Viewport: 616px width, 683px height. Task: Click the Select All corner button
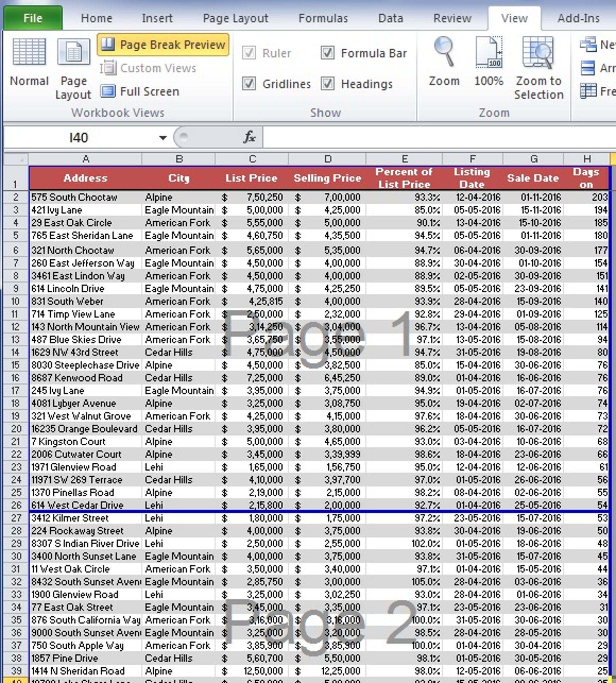[16, 159]
